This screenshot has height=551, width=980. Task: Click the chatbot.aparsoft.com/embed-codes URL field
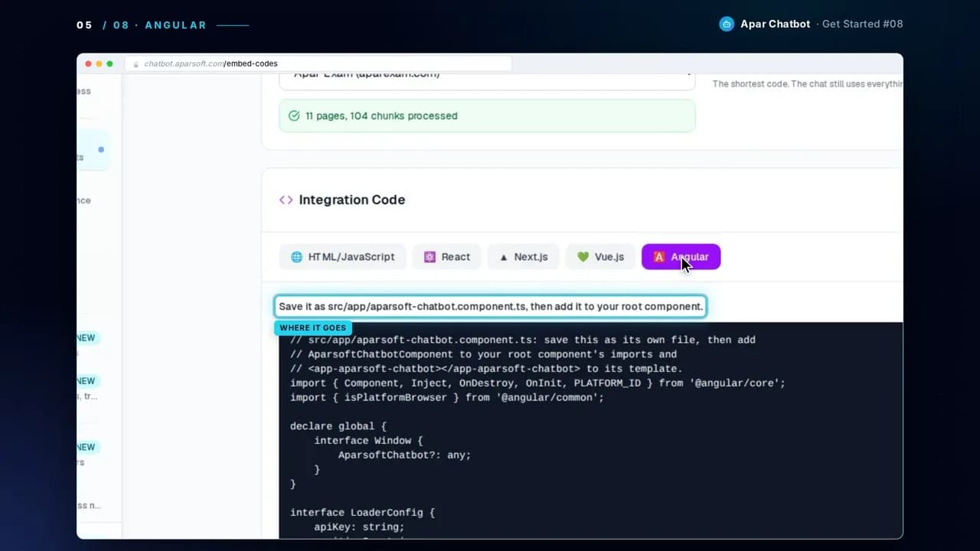tap(318, 64)
